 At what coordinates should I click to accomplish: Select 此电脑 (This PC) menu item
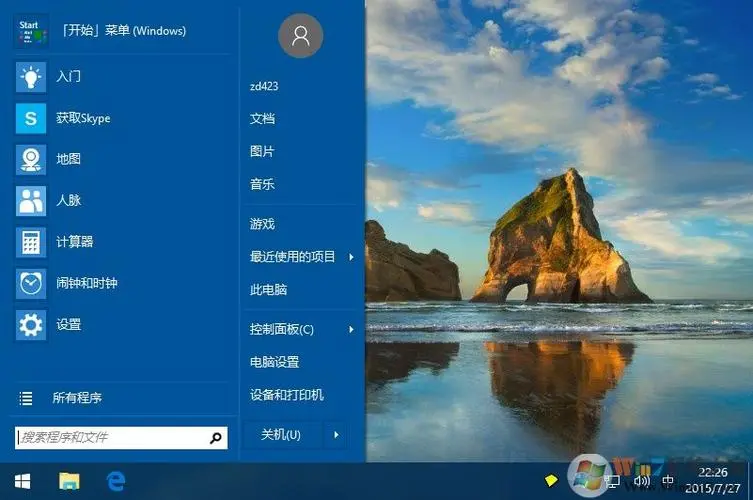pos(268,290)
